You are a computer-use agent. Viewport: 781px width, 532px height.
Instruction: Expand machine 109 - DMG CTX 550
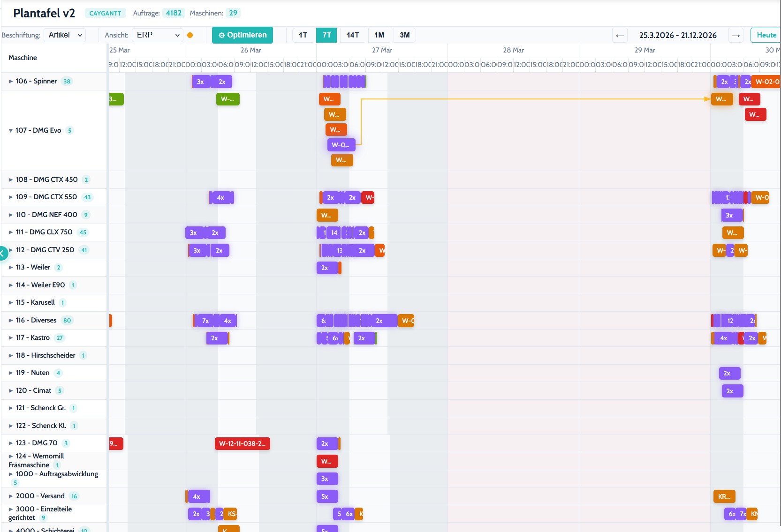[x=11, y=197]
